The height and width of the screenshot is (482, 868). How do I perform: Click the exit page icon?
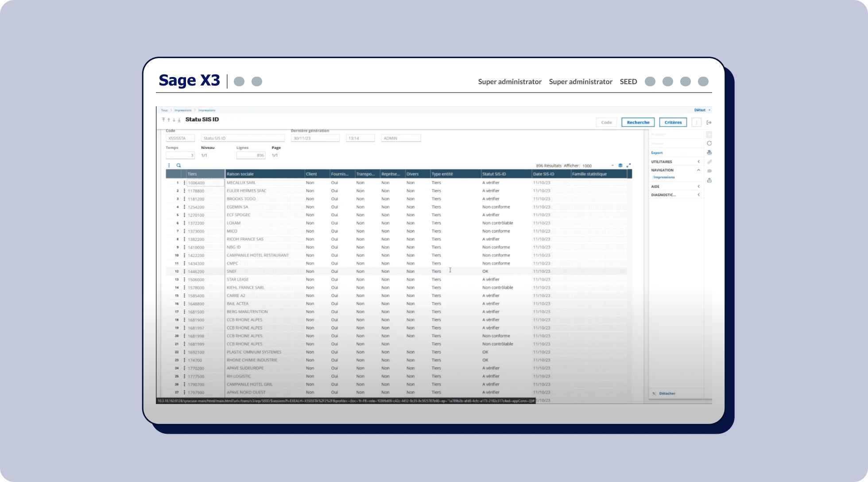point(709,123)
